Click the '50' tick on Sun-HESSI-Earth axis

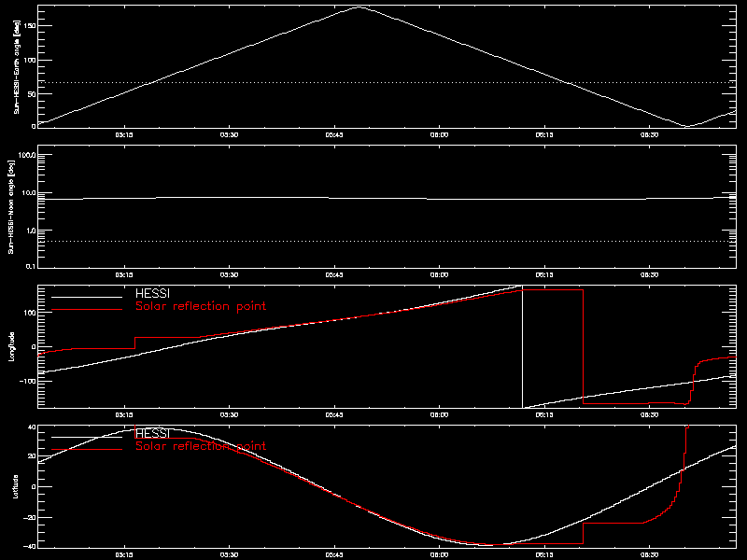tap(32, 94)
